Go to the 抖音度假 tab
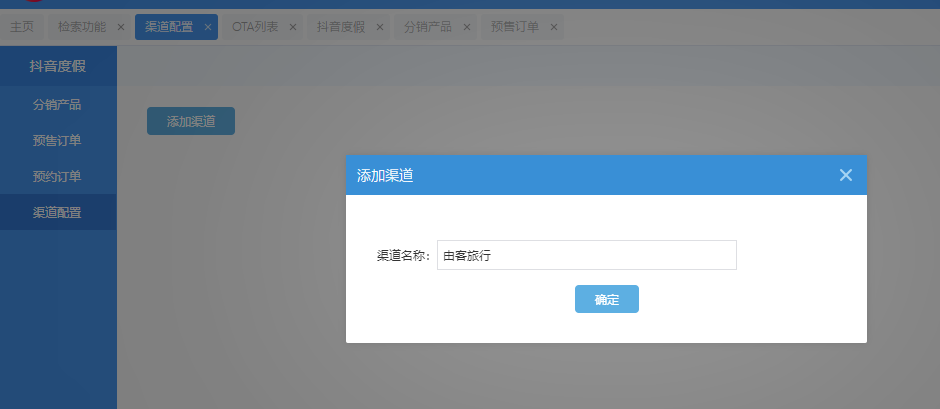This screenshot has height=409, width=940. (x=340, y=27)
